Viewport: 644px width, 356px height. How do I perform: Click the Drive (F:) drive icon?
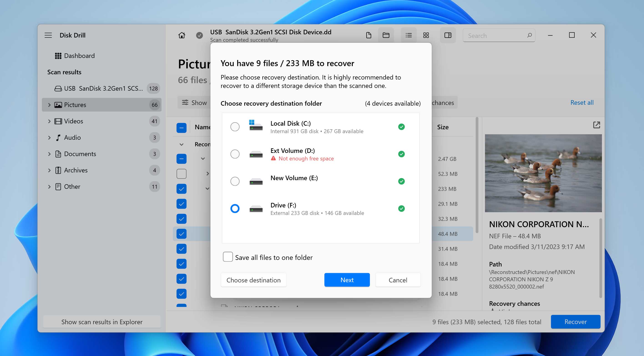coord(256,209)
